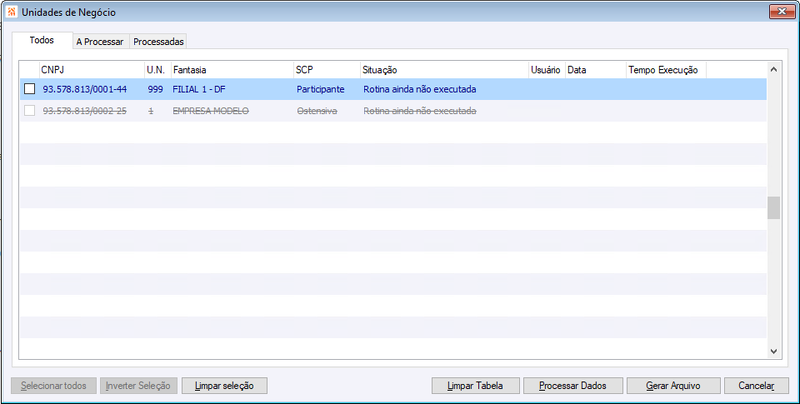Click the scroll down arrow
800x404 pixels.
pos(773,351)
